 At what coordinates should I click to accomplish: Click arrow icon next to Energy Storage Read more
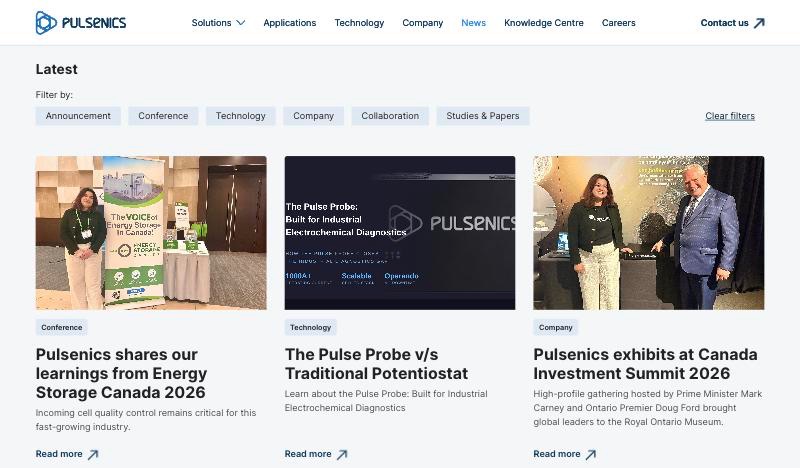pos(93,454)
